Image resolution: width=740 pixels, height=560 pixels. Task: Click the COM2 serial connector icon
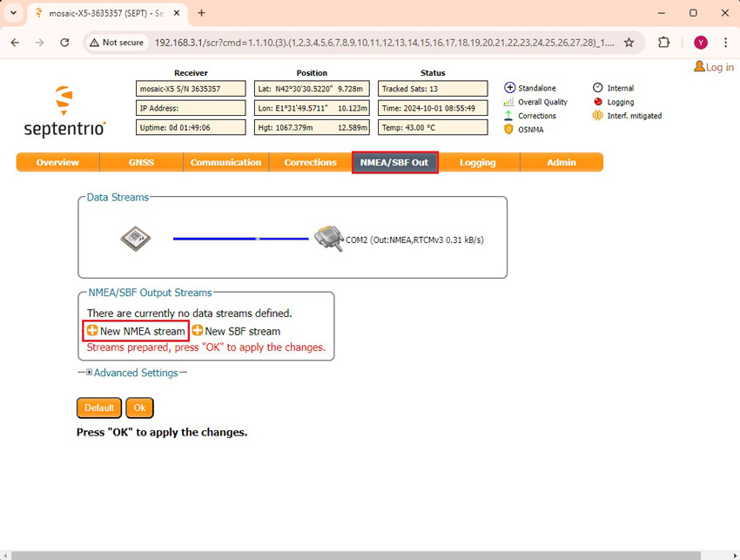pos(328,239)
